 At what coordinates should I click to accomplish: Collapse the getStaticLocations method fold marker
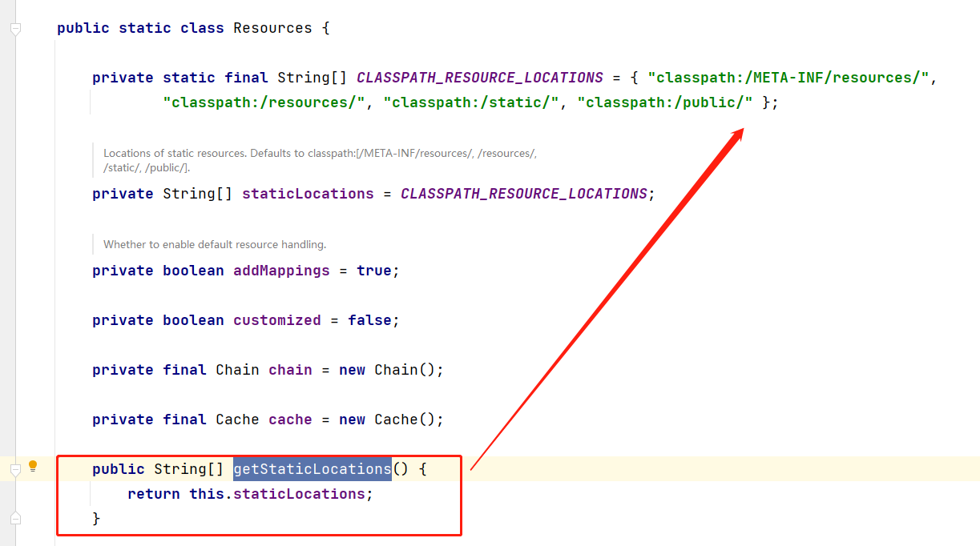click(14, 470)
